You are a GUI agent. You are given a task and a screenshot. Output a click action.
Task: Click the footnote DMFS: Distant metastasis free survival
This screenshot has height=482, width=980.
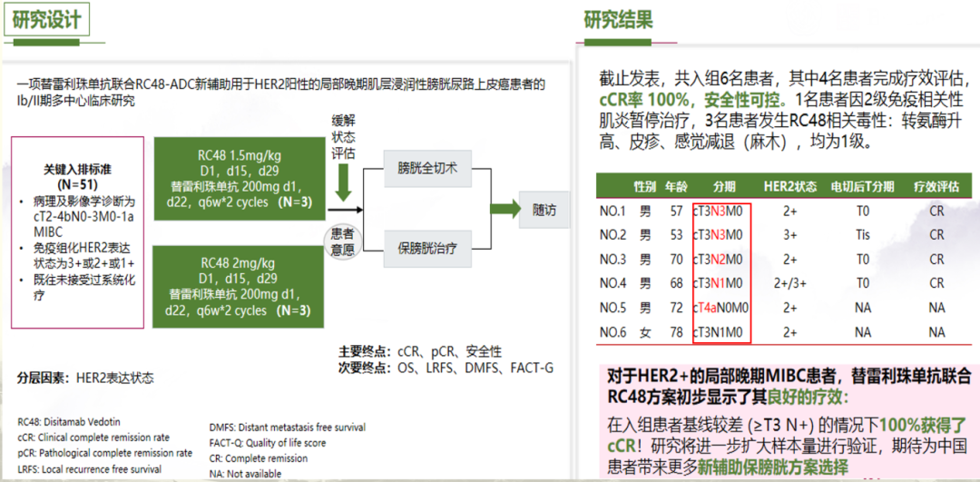click(x=288, y=428)
